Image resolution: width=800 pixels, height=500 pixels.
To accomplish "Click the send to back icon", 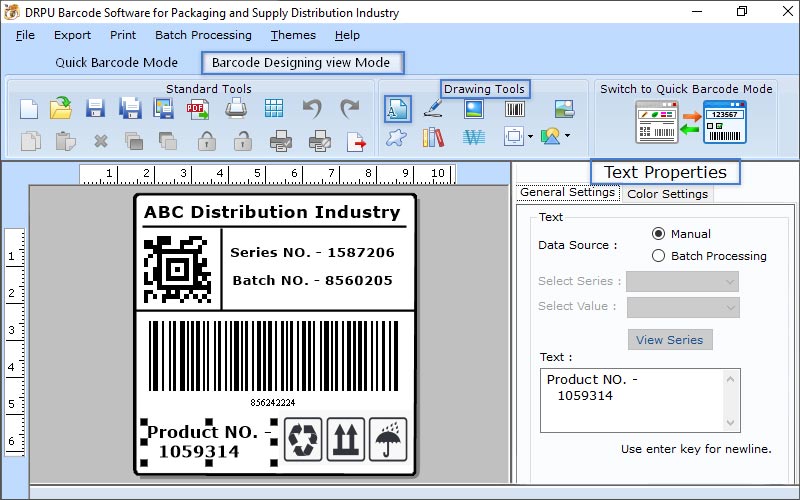I will click(x=167, y=141).
